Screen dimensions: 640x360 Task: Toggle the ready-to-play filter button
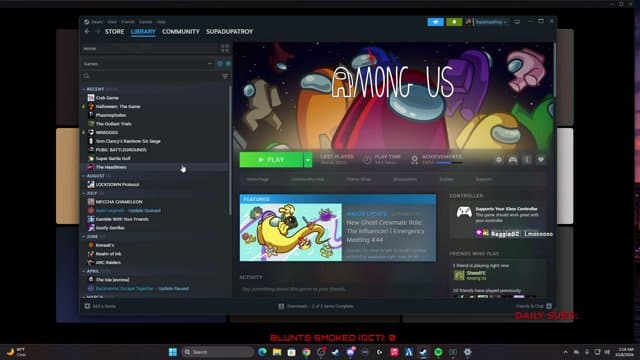tap(228, 64)
